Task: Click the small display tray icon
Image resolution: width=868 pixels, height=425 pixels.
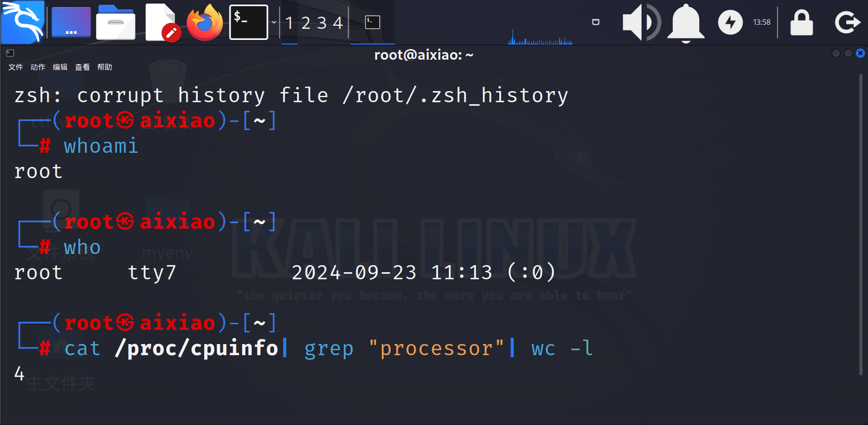Action: 596,22
